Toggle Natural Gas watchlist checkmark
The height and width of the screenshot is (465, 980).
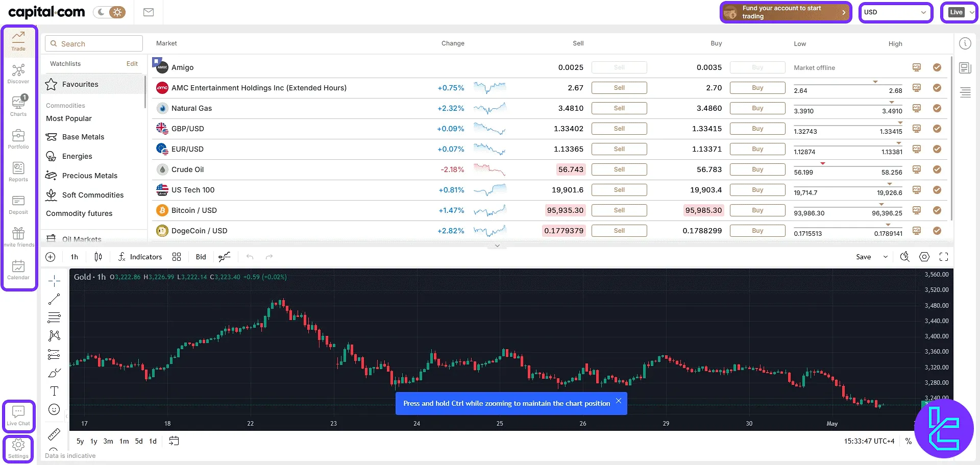pyautogui.click(x=937, y=108)
